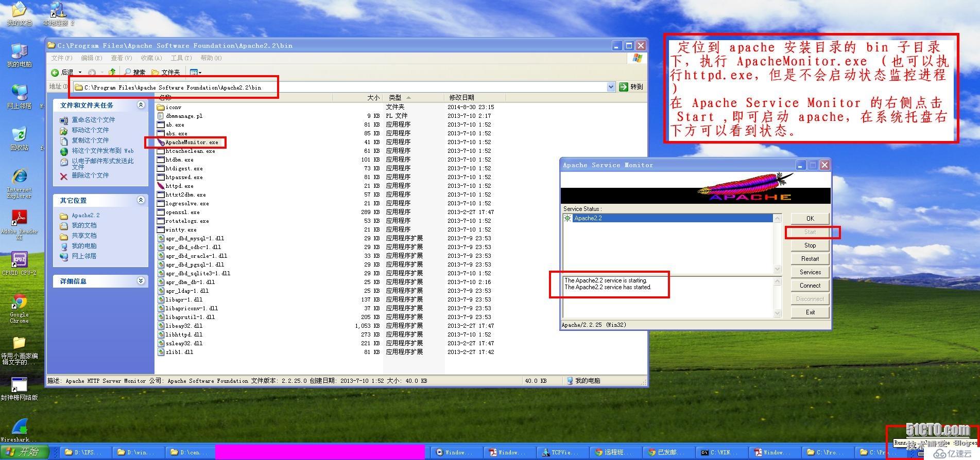Image resolution: width=980 pixels, height=460 pixels.
Task: Open the 帮助(H) menu
Action: click(211, 58)
